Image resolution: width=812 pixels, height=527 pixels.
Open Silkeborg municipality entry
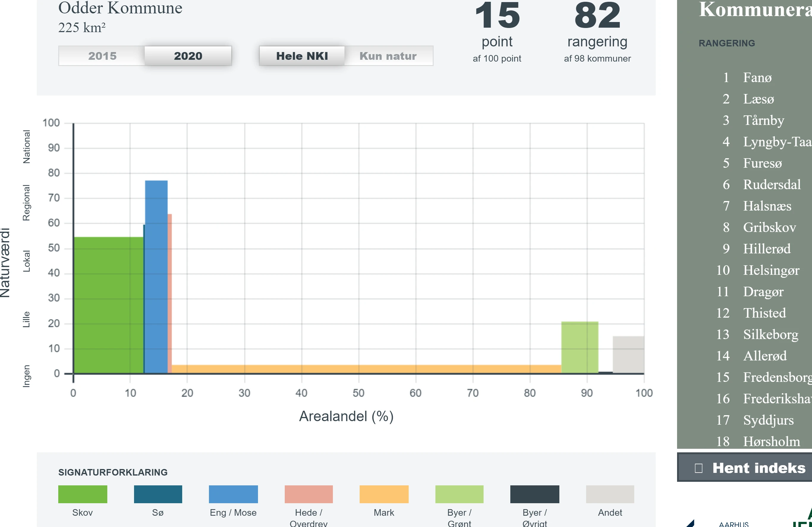click(x=771, y=335)
